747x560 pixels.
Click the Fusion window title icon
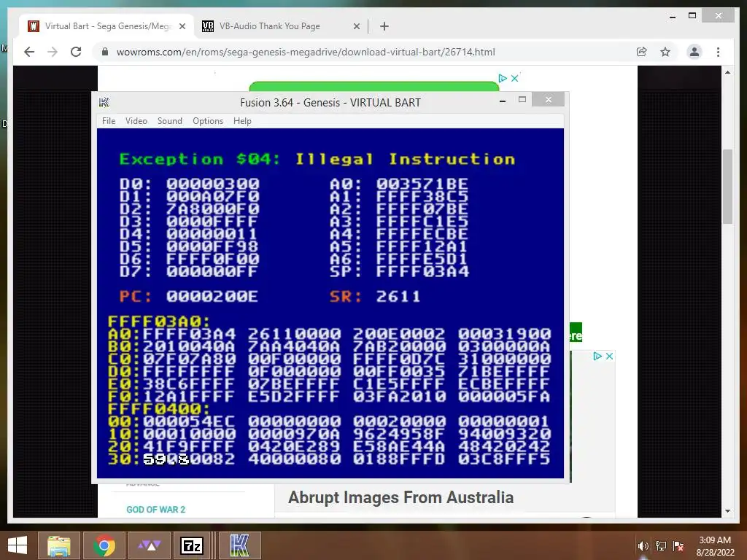(104, 102)
